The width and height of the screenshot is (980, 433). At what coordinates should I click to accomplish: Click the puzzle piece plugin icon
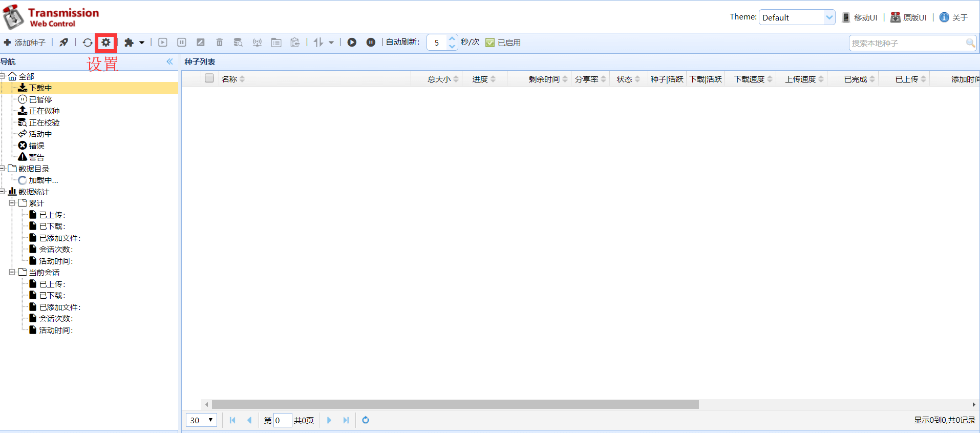[129, 43]
